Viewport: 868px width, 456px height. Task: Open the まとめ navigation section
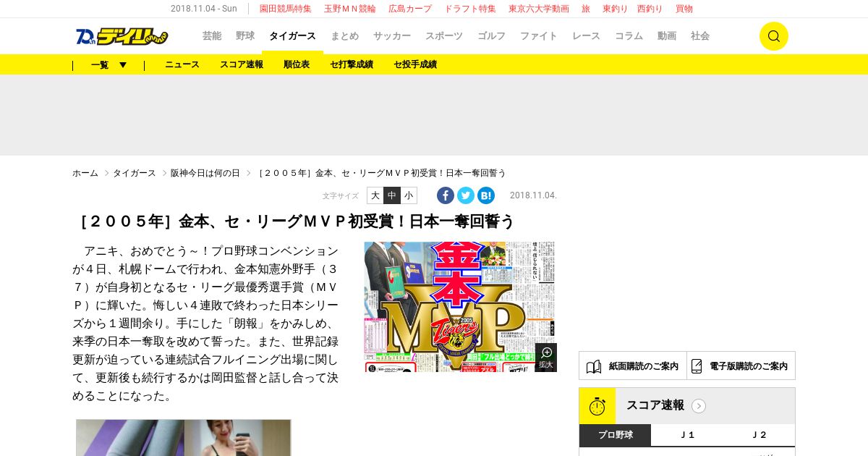click(344, 35)
